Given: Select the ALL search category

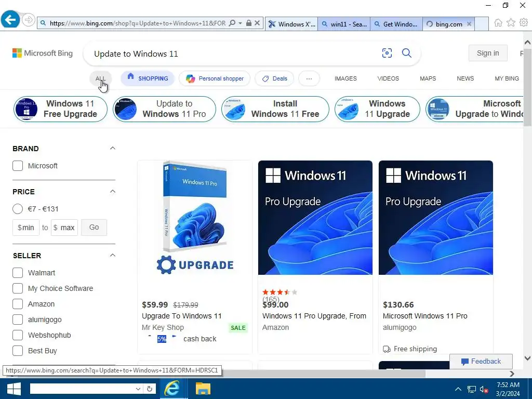Looking at the screenshot, I should pyautogui.click(x=100, y=78).
